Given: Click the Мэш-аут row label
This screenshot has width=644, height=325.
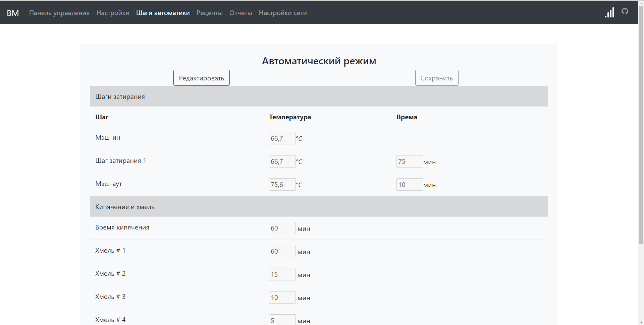Looking at the screenshot, I should 109,184.
